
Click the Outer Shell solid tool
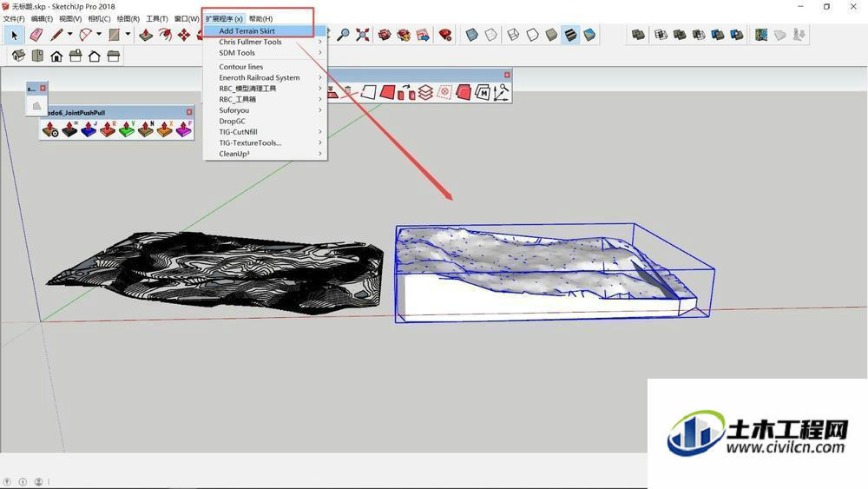(638, 35)
